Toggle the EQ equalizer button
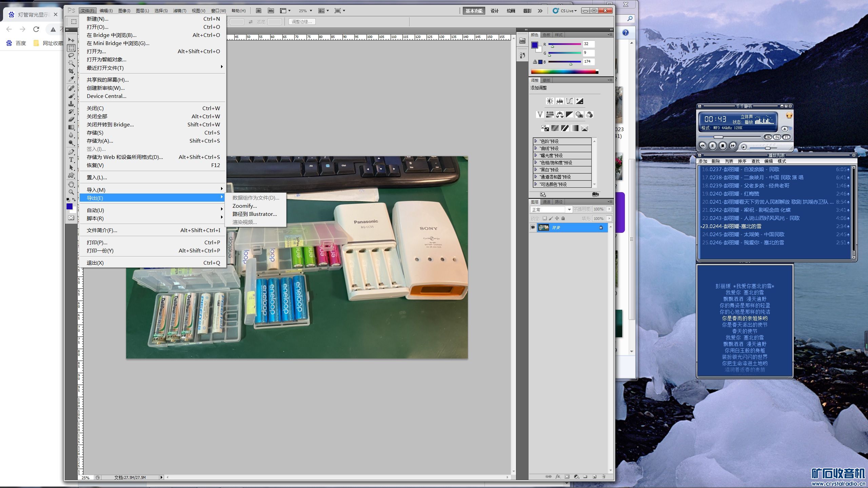The height and width of the screenshot is (488, 868). 777,137
